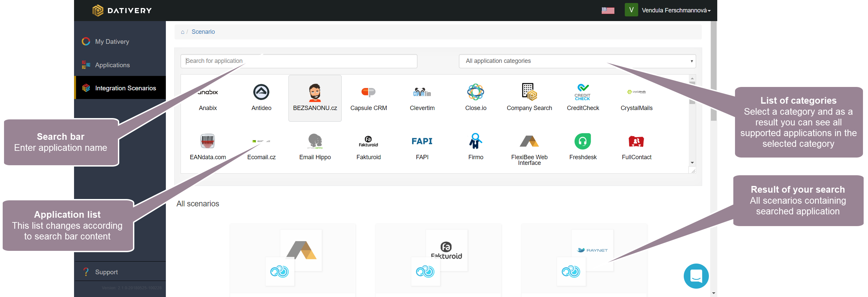Open the Email Hippo application
The image size is (868, 297).
point(315,147)
